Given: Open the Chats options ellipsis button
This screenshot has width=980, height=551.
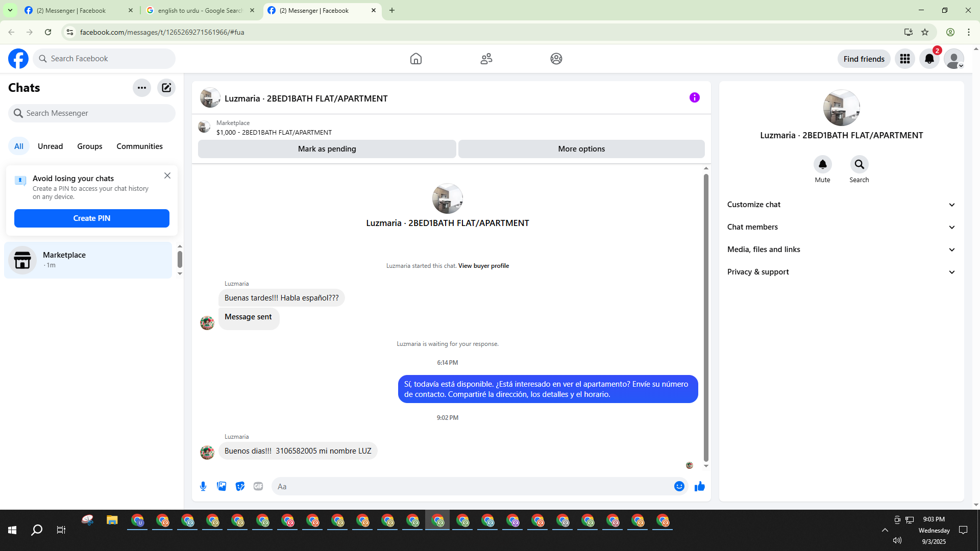Looking at the screenshot, I should 142,88.
